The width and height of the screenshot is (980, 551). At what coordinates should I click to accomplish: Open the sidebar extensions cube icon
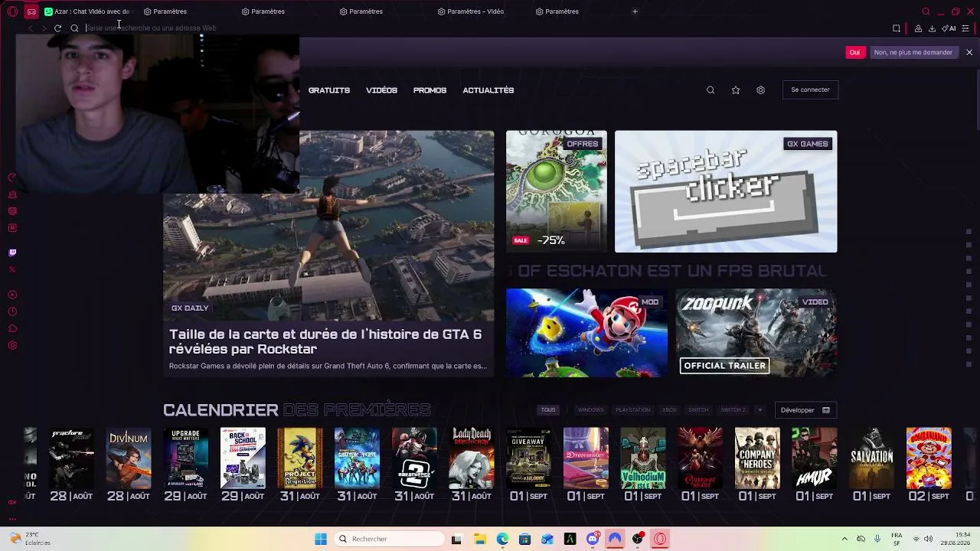point(12,328)
